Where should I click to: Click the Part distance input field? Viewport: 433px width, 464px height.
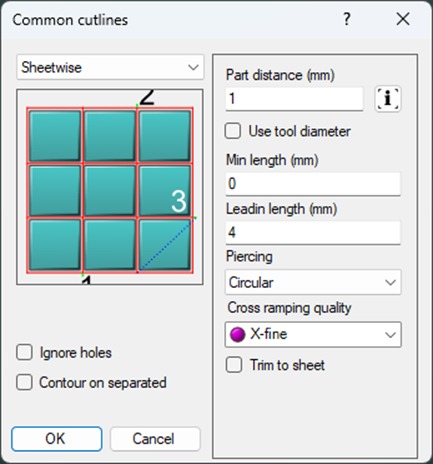294,99
